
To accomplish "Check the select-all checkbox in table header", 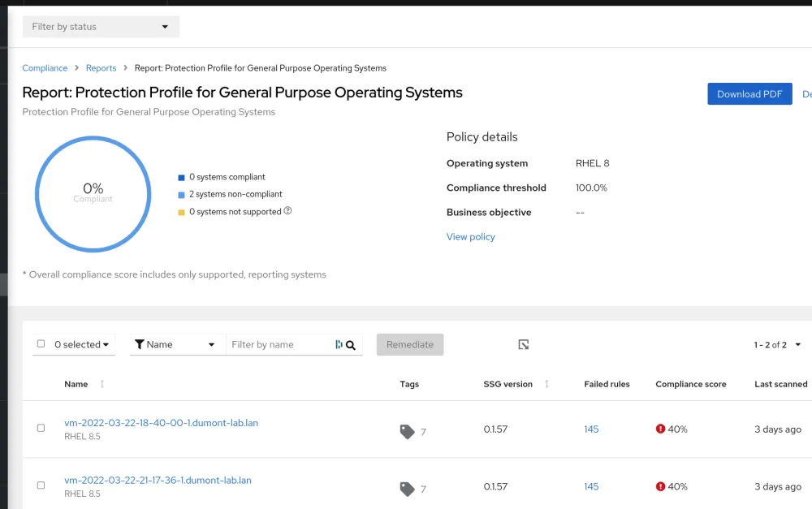I will coord(41,343).
